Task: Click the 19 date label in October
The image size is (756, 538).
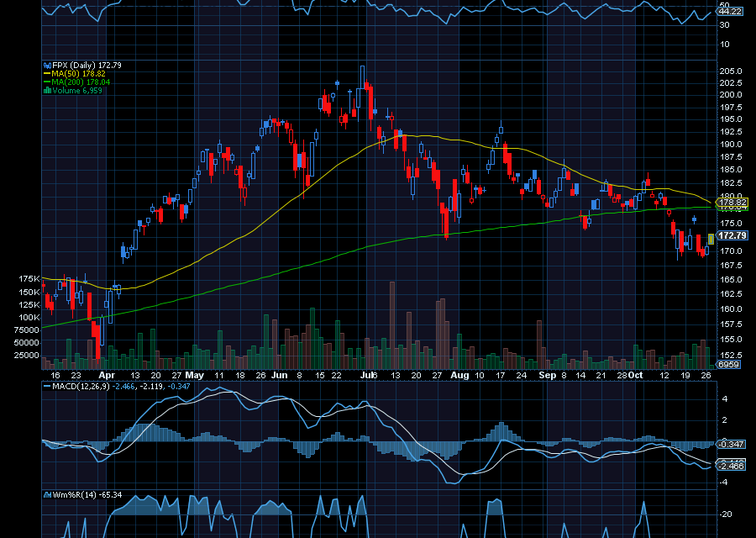Action: (x=685, y=376)
